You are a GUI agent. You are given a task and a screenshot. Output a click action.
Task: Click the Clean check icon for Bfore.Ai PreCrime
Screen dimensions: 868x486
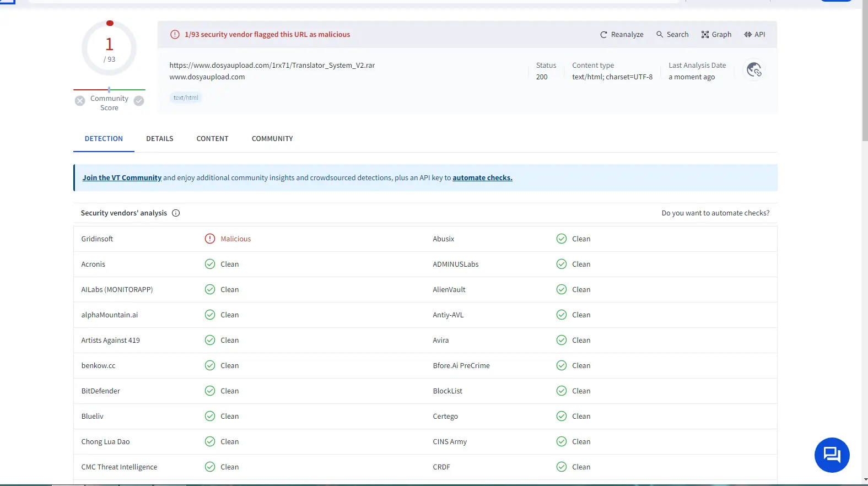(x=562, y=365)
